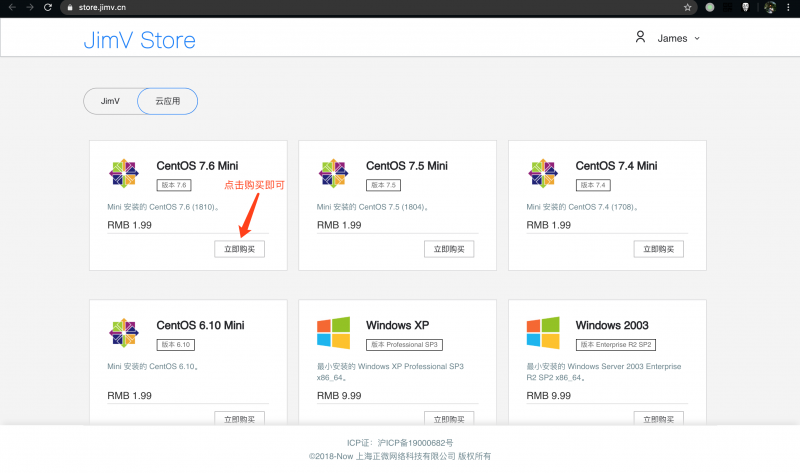The height and width of the screenshot is (473, 800).
Task: Expand the James account dropdown
Action: coord(679,38)
